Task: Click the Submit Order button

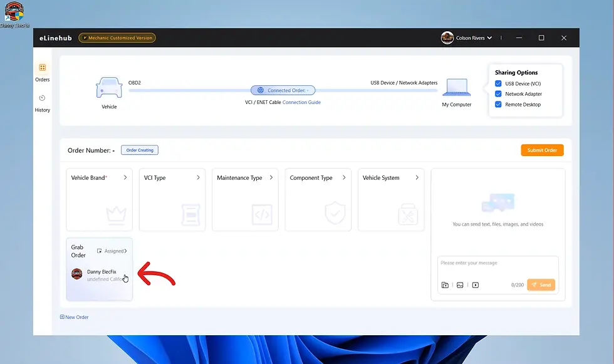Action: click(542, 150)
